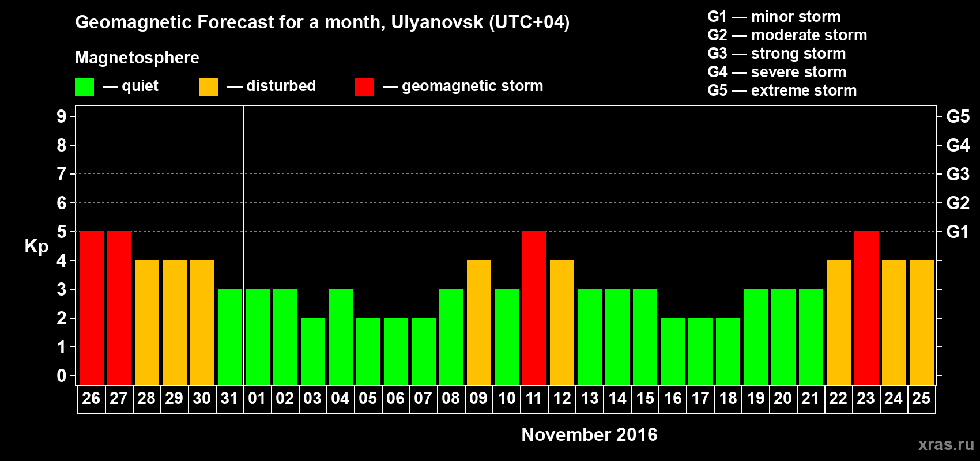Click the orange bar above day 28
Screen dimensions: 980x461
click(147, 323)
